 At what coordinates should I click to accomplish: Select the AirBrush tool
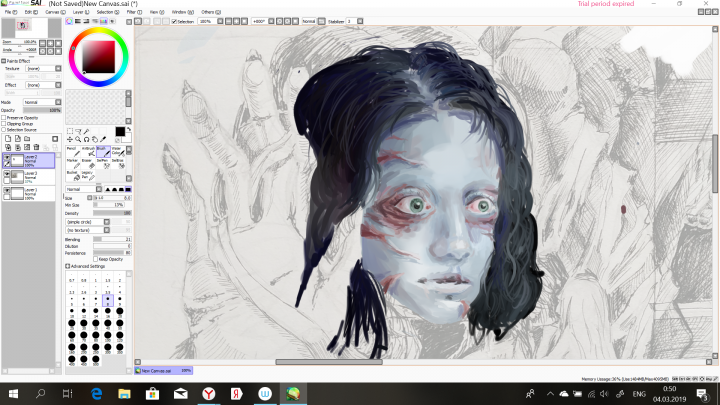87,151
